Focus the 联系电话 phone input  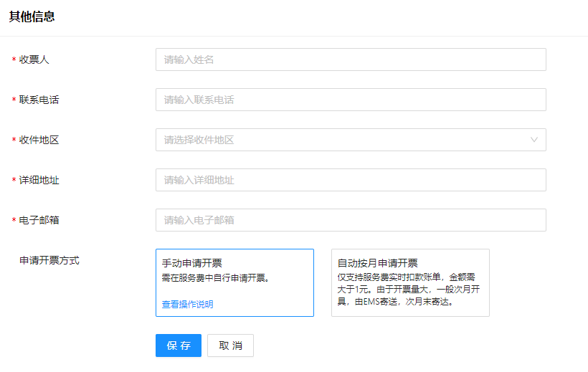point(351,100)
